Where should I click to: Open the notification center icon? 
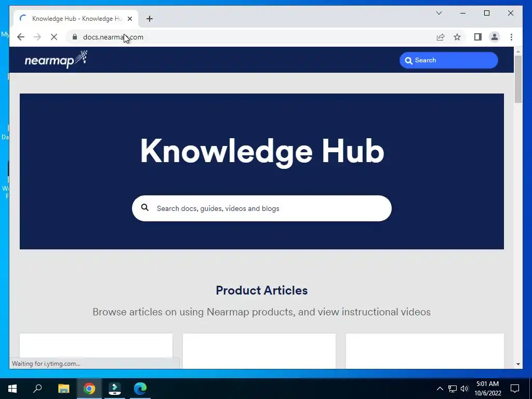[515, 389]
